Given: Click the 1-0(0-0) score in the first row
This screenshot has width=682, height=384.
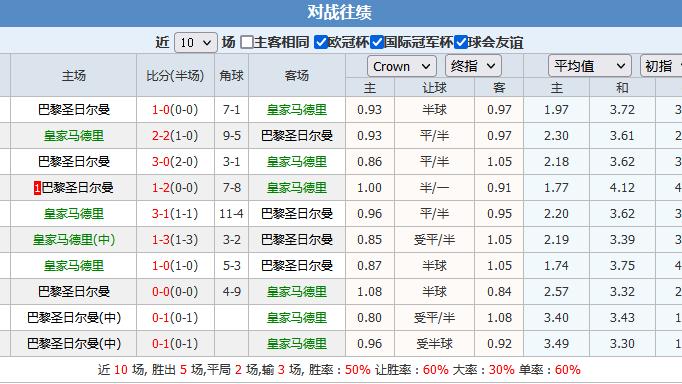Looking at the screenshot, I should tap(175, 110).
